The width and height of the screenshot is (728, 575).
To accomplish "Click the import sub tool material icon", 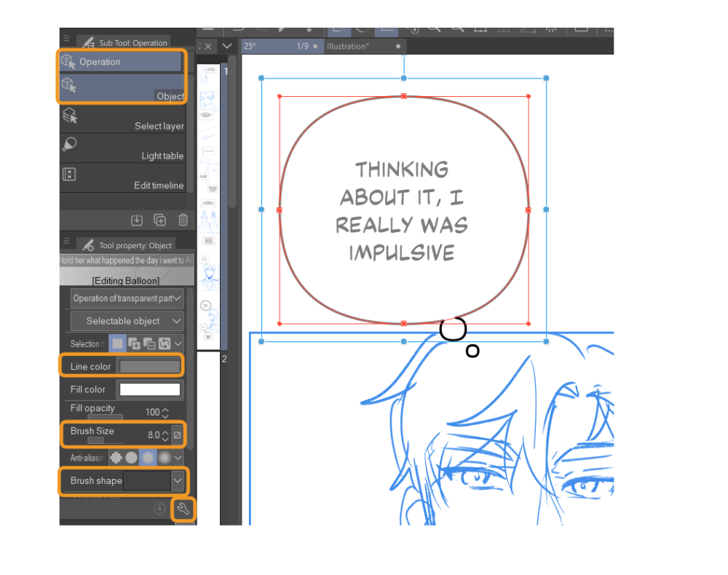I will coord(137,220).
